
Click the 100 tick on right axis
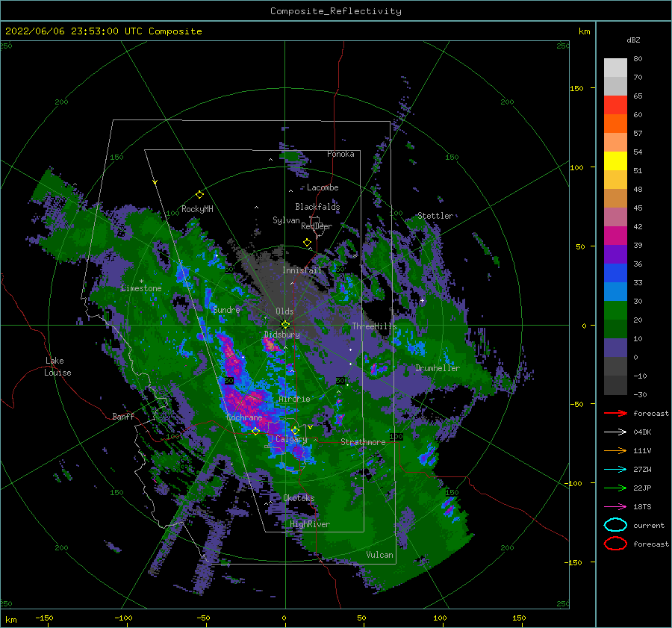576,167
